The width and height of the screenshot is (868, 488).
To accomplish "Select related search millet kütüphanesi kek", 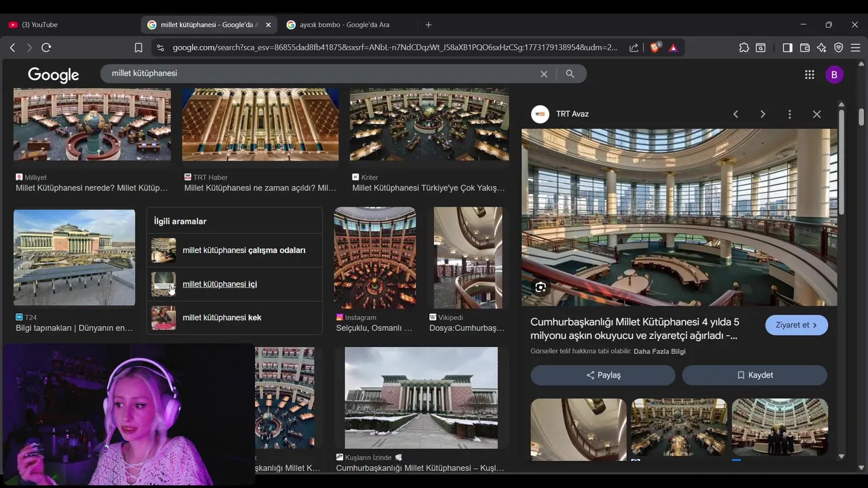I will click(x=235, y=317).
